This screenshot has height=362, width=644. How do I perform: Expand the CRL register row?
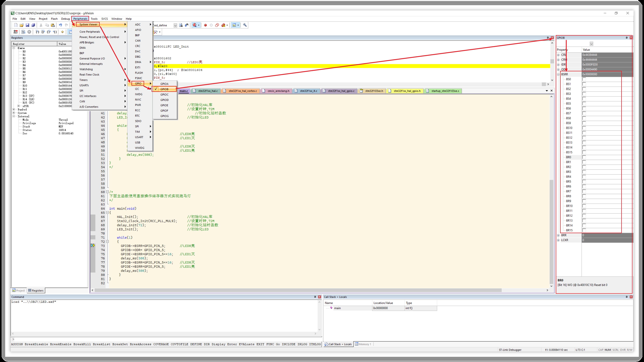[558, 55]
